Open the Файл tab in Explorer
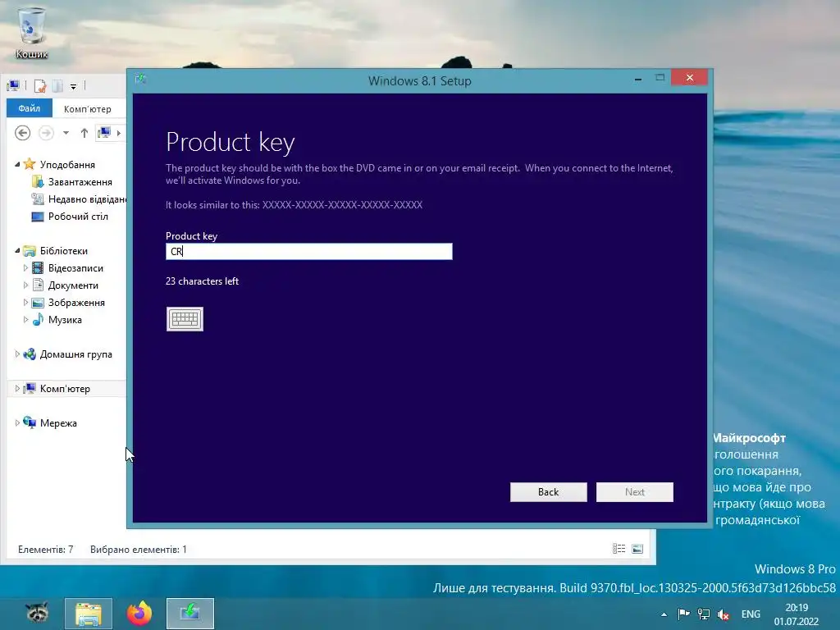 click(29, 108)
